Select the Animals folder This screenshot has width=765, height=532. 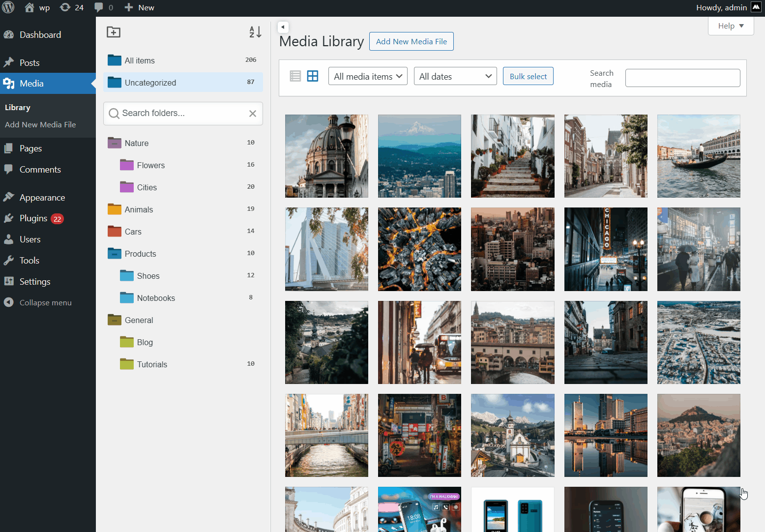coord(183,209)
